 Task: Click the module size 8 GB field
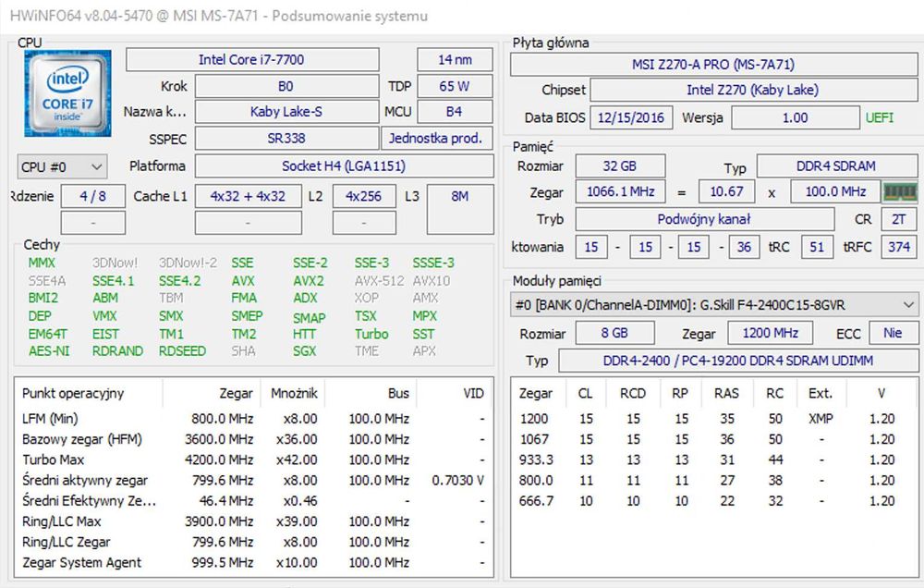(614, 333)
